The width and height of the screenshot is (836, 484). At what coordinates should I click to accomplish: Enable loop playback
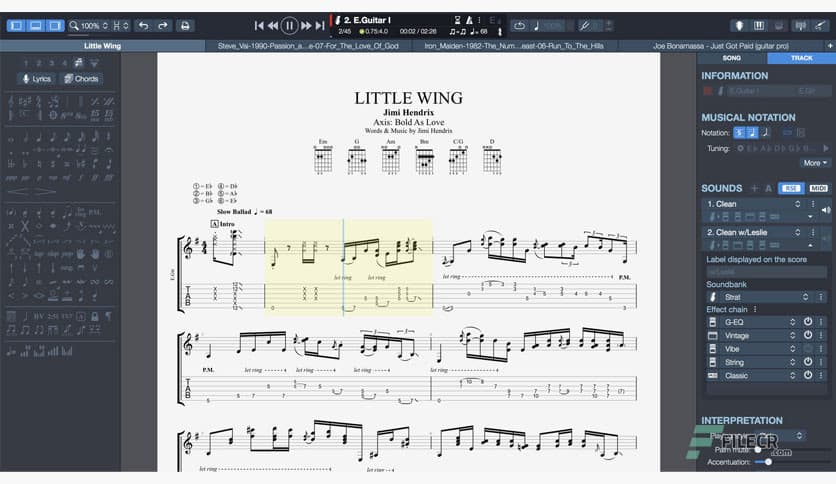click(519, 25)
